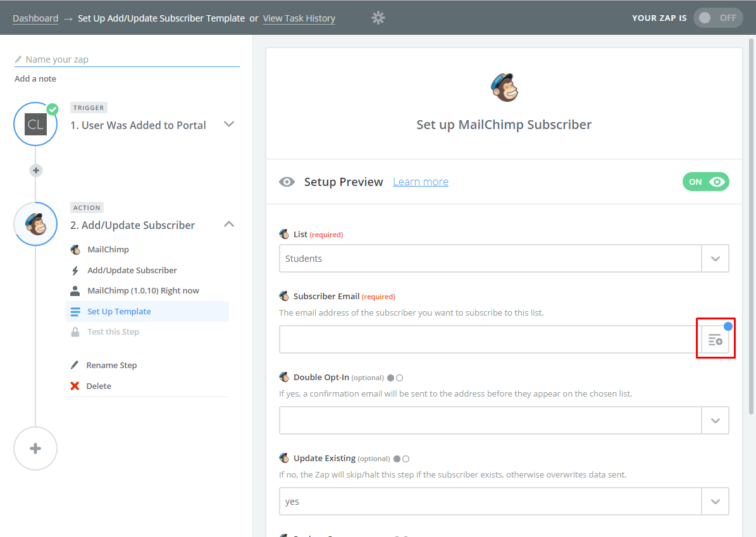Click the Dashboard link
The height and width of the screenshot is (537, 756).
pos(35,18)
